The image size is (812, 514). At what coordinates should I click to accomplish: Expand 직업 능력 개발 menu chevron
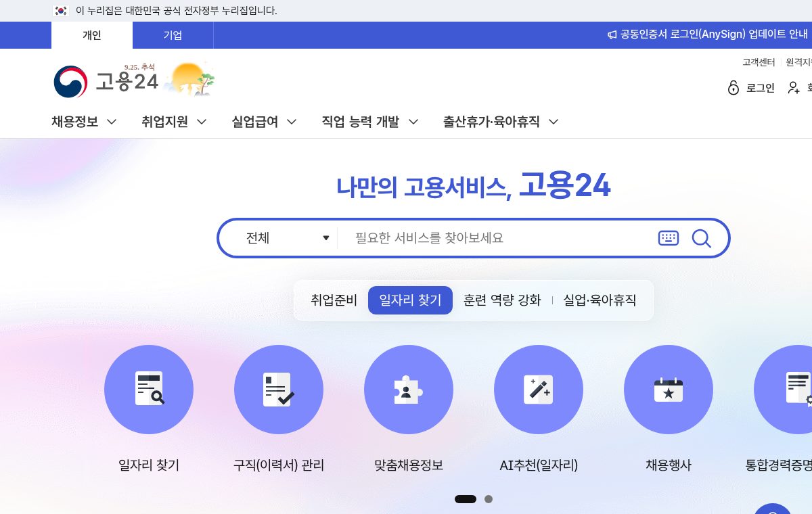coord(413,122)
